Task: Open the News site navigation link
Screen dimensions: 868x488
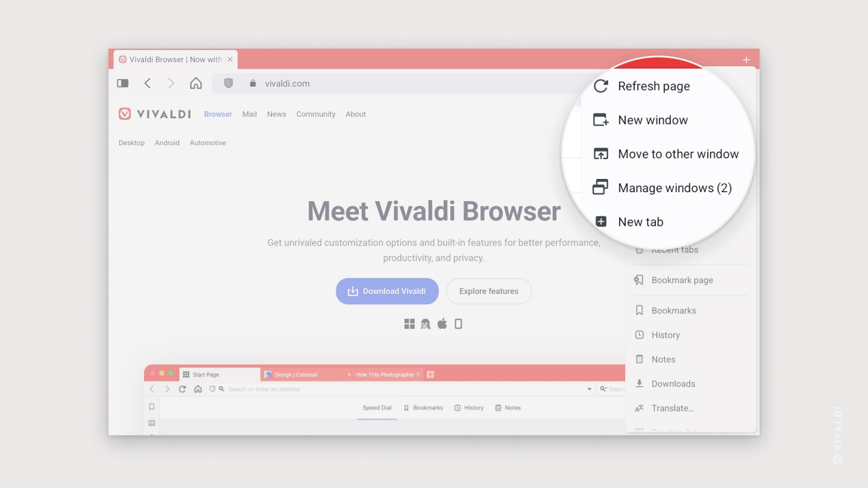Action: pos(277,114)
